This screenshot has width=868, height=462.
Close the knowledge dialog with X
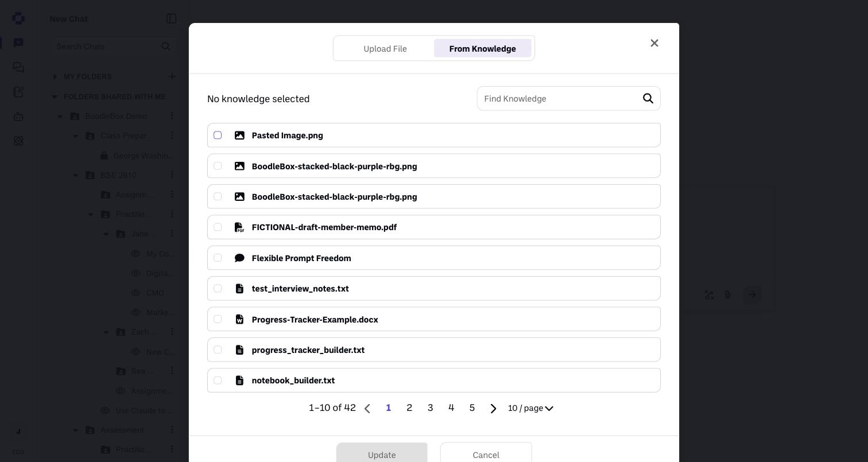pos(654,43)
